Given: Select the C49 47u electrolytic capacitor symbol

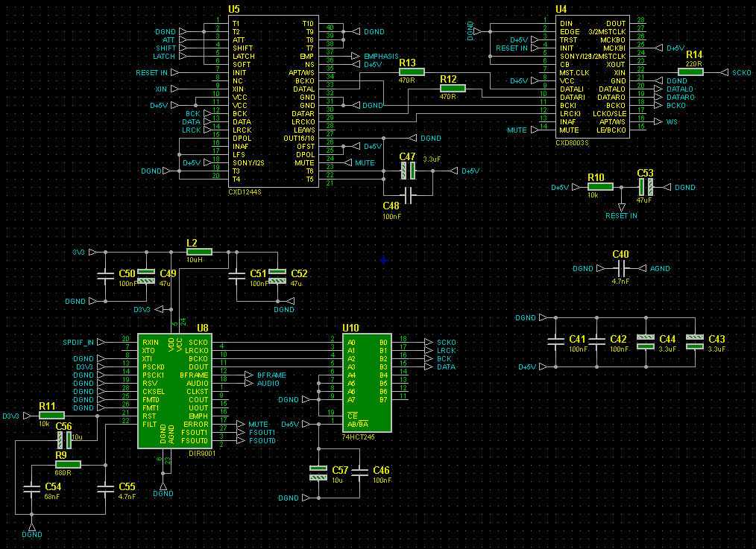Looking at the screenshot, I should pyautogui.click(x=146, y=276).
